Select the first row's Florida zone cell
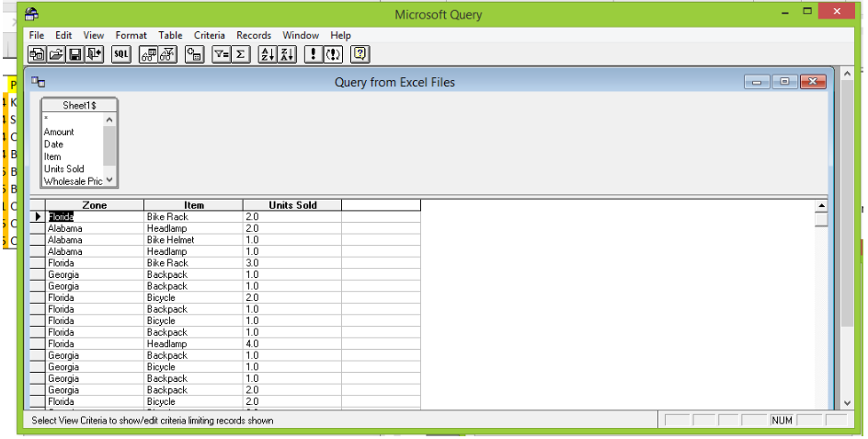 pos(95,216)
